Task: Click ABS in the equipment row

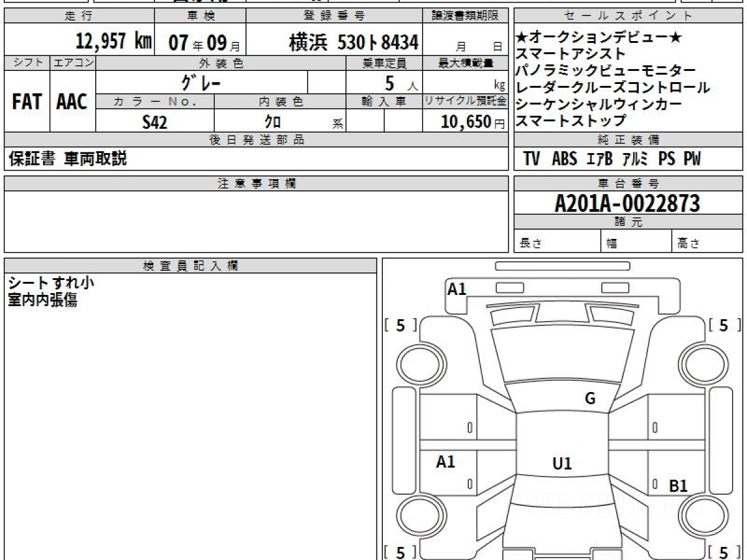Action: [x=564, y=159]
